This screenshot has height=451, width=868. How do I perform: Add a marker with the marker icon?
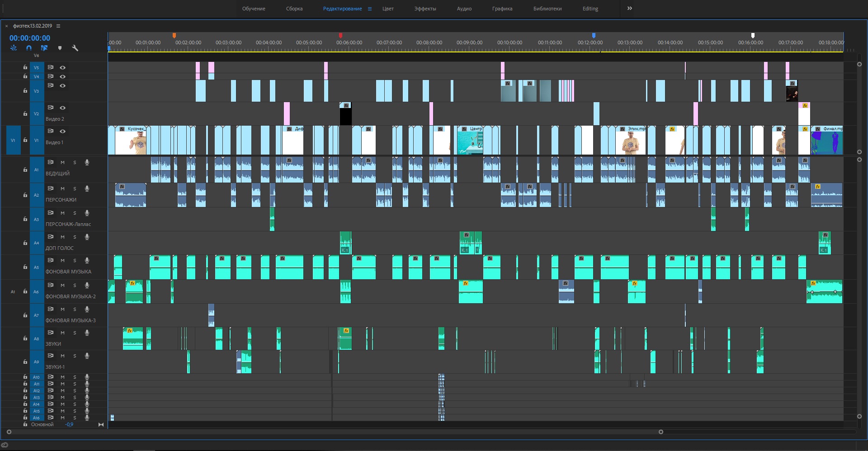(60, 48)
